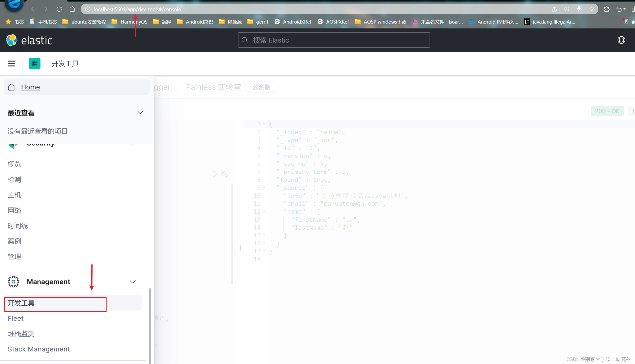Viewport: 635px width, 364px height.
Task: Collapse the fold arrow on line 1
Action: click(264, 124)
